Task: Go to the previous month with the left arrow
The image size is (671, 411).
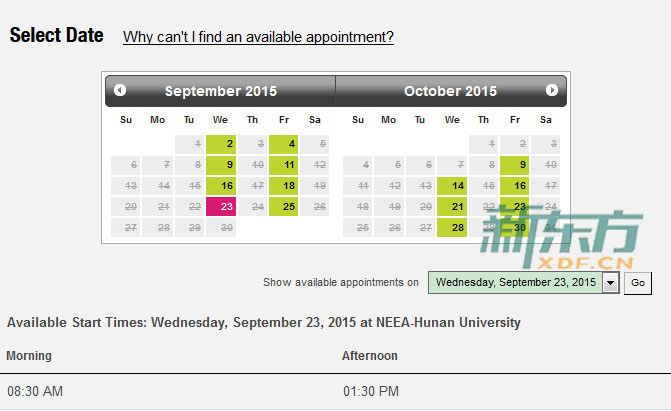Action: coord(120,90)
